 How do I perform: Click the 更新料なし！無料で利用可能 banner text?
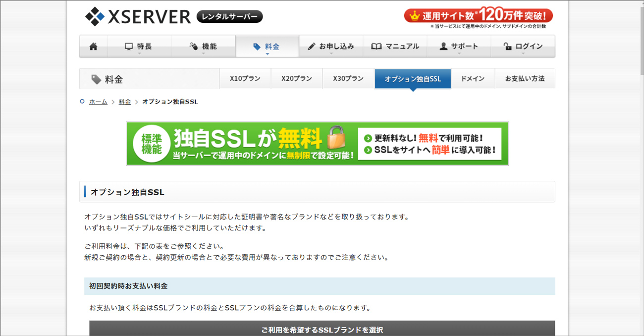(429, 138)
